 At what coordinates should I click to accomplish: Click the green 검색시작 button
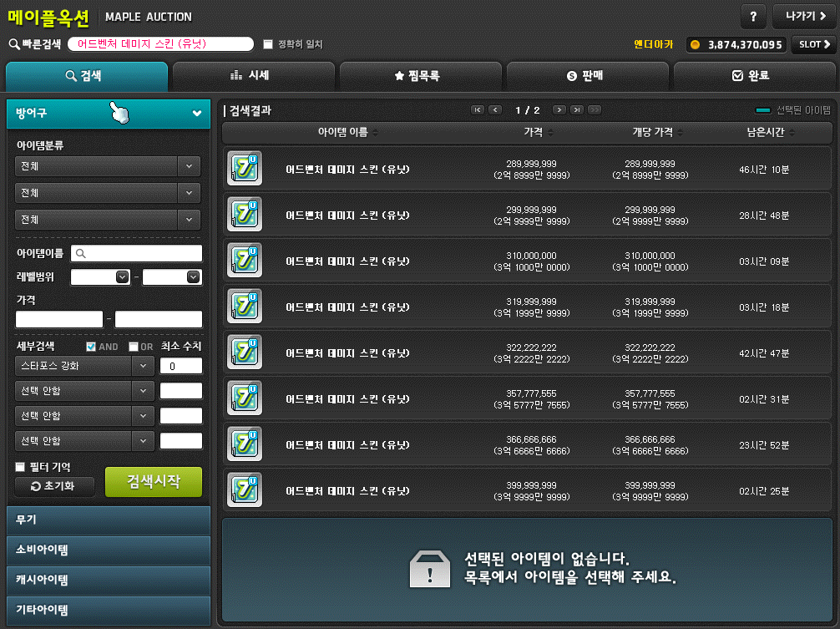pyautogui.click(x=154, y=482)
